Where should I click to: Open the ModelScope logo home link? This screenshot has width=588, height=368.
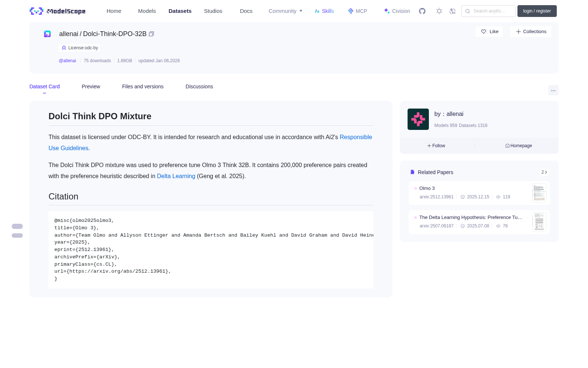[58, 11]
